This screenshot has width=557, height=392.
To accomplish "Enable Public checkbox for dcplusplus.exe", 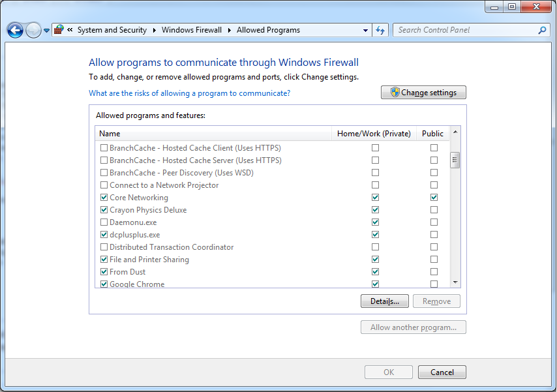I will click(x=434, y=235).
